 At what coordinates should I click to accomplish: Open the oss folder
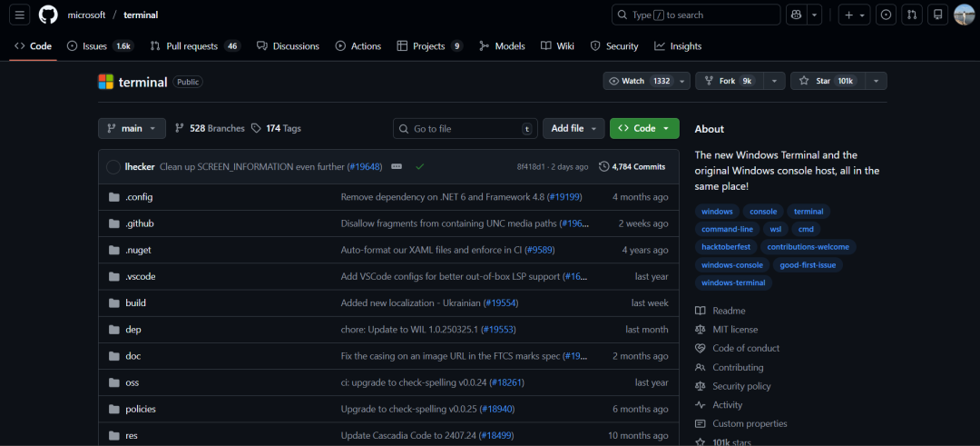click(x=132, y=382)
